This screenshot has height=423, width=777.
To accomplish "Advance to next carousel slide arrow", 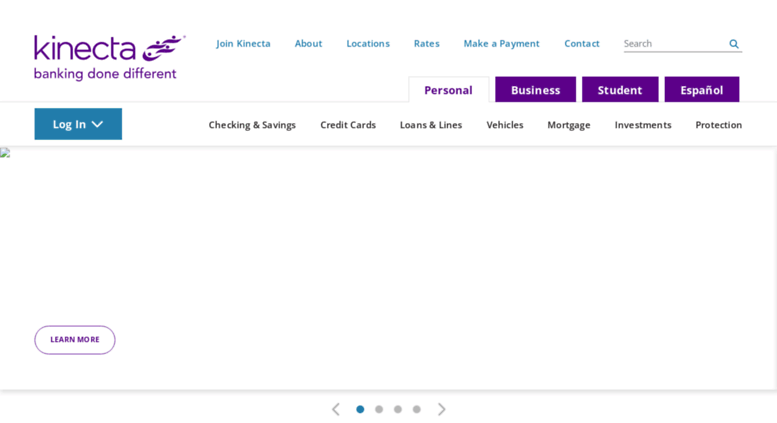I will tap(442, 409).
